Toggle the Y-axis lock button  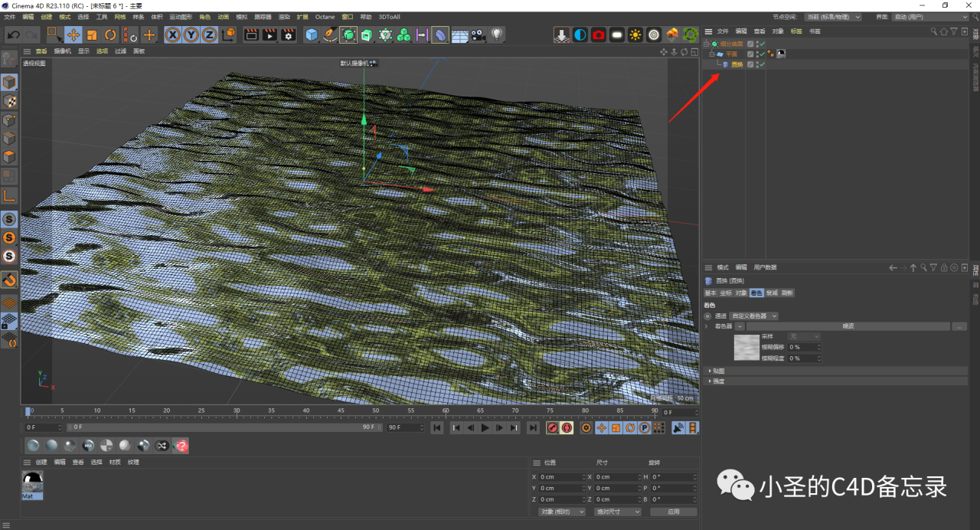(x=191, y=34)
